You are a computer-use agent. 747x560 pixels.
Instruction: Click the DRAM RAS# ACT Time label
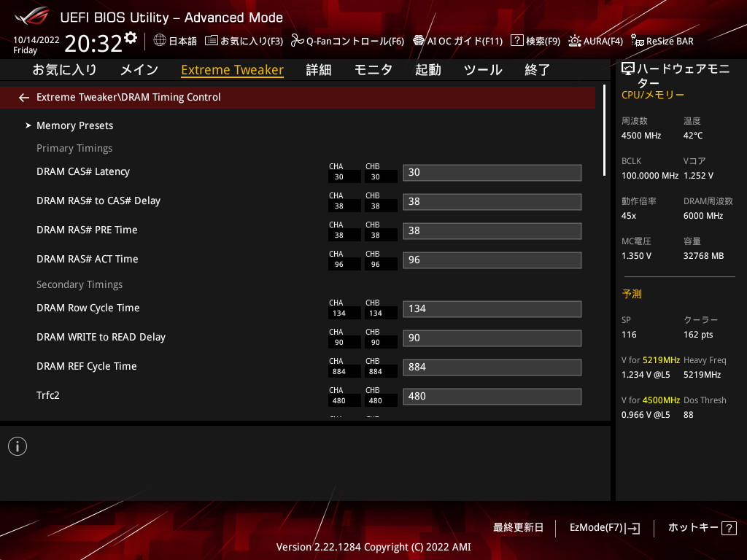coord(88,259)
